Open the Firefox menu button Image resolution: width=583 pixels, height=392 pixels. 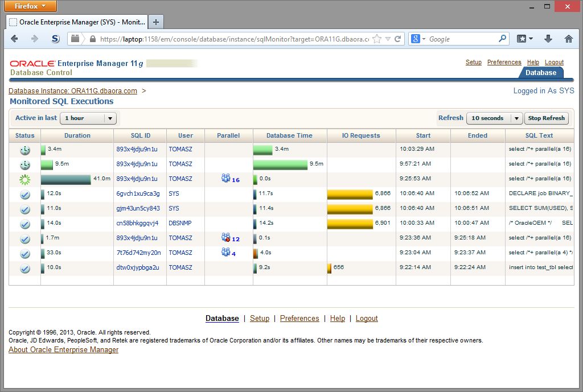[x=31, y=6]
